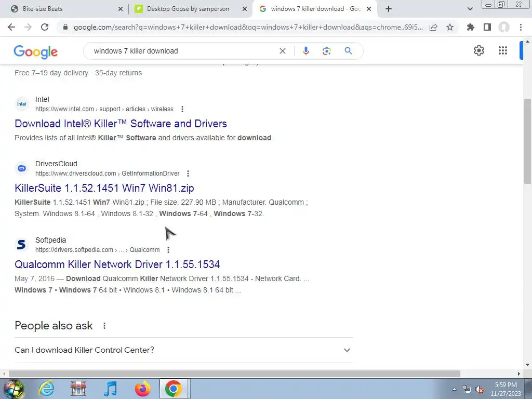The height and width of the screenshot is (399, 532).
Task: Open the Chrome profile avatar
Action: 504,27
